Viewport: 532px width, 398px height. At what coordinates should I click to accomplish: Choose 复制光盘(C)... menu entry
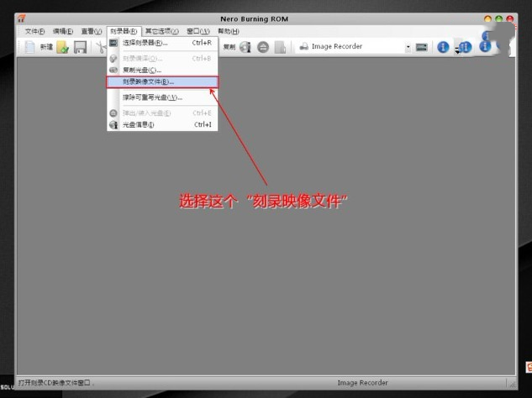(x=162, y=71)
